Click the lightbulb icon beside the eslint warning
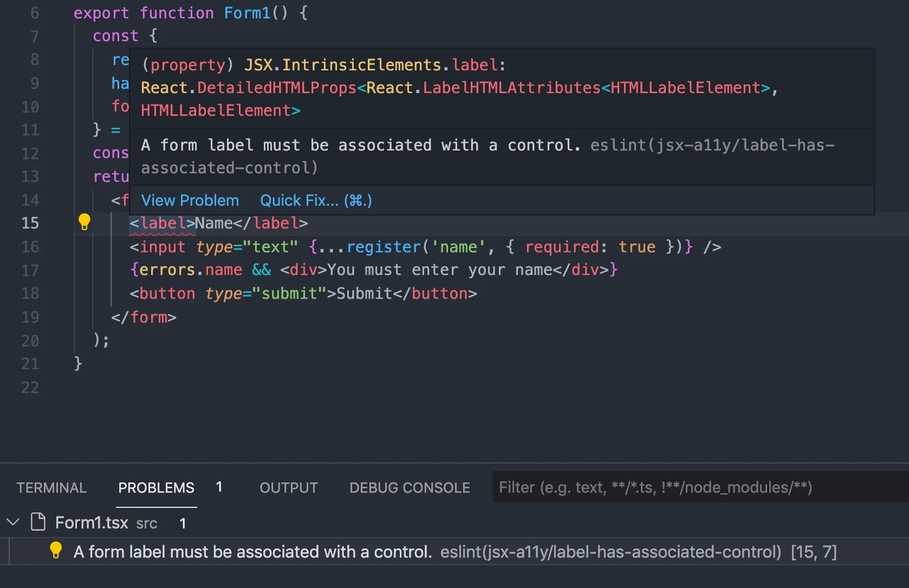This screenshot has height=588, width=909. pos(56,551)
